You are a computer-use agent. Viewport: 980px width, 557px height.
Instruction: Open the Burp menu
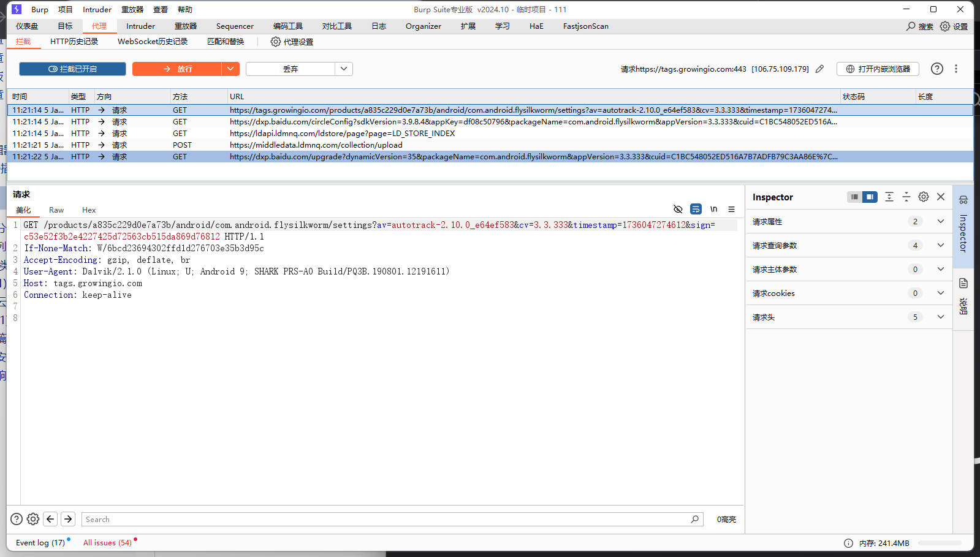pyautogui.click(x=40, y=9)
